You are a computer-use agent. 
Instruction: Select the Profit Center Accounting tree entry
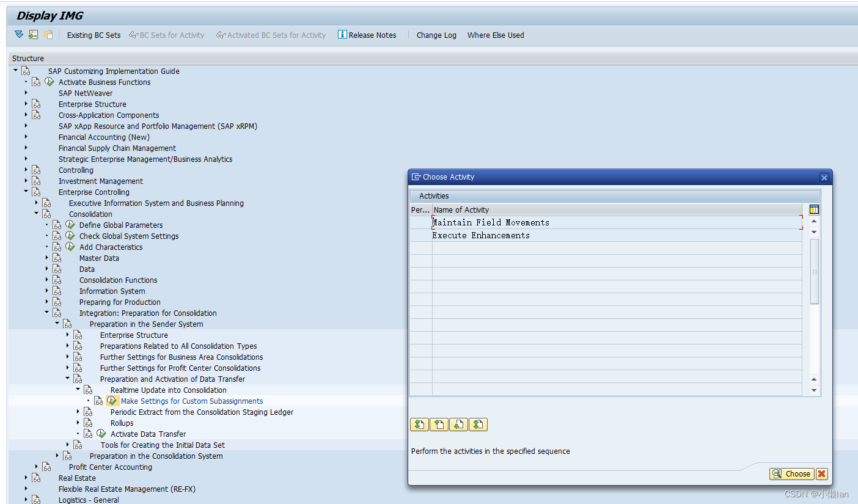pos(111,467)
